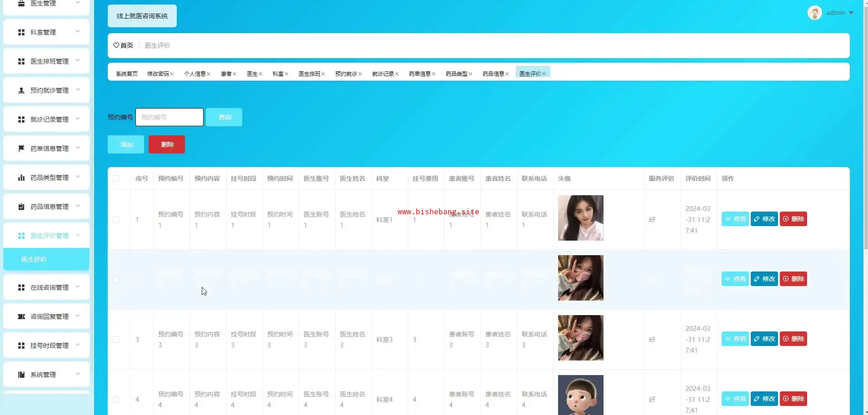Close the 患者 tab
This screenshot has width=868, height=415.
[x=234, y=74]
